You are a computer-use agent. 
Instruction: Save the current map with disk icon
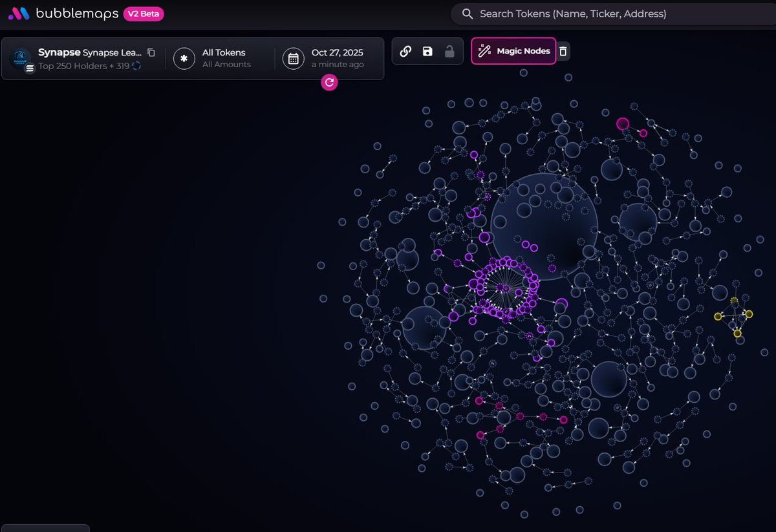point(427,51)
